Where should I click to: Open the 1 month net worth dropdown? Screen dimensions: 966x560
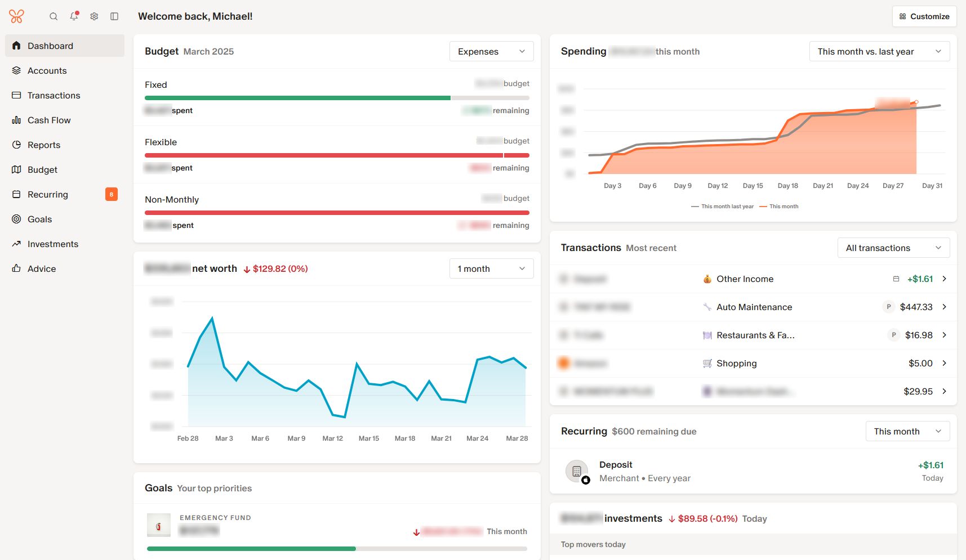[491, 268]
